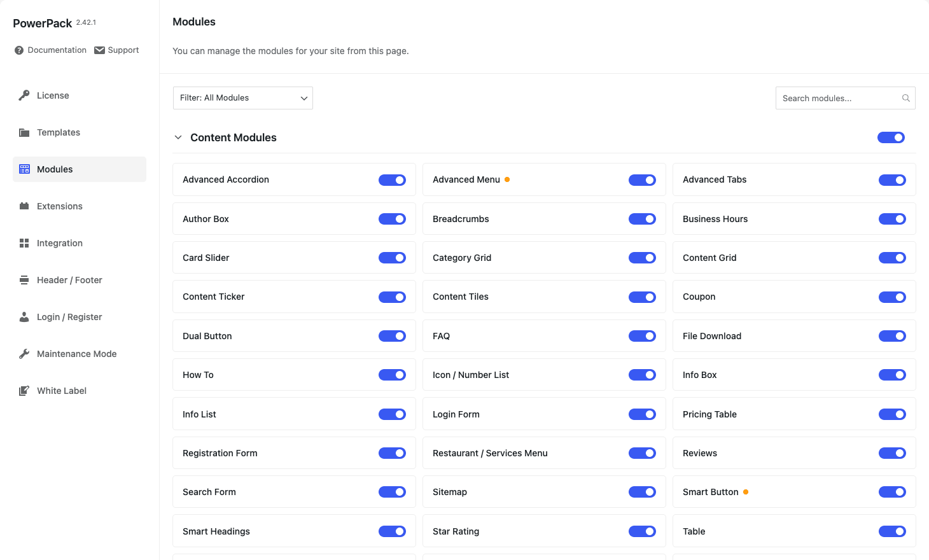929x560 pixels.
Task: Turn off the Login Form module
Action: click(642, 414)
